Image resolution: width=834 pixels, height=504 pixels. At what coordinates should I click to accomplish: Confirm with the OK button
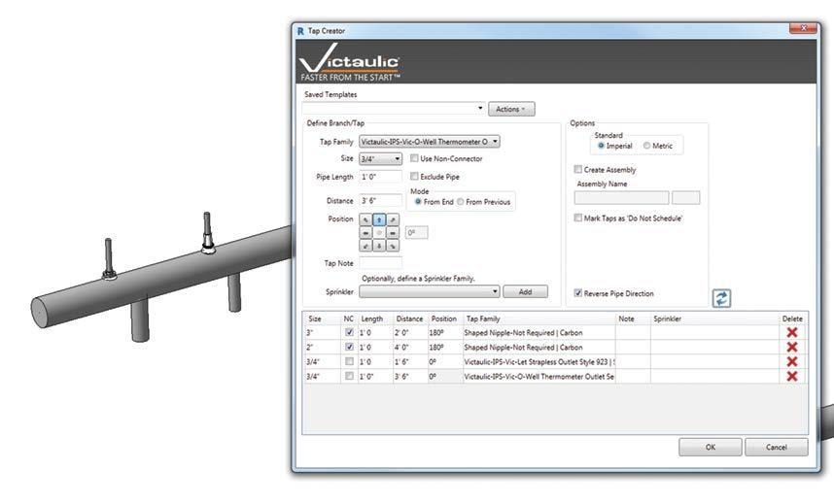pyautogui.click(x=711, y=447)
